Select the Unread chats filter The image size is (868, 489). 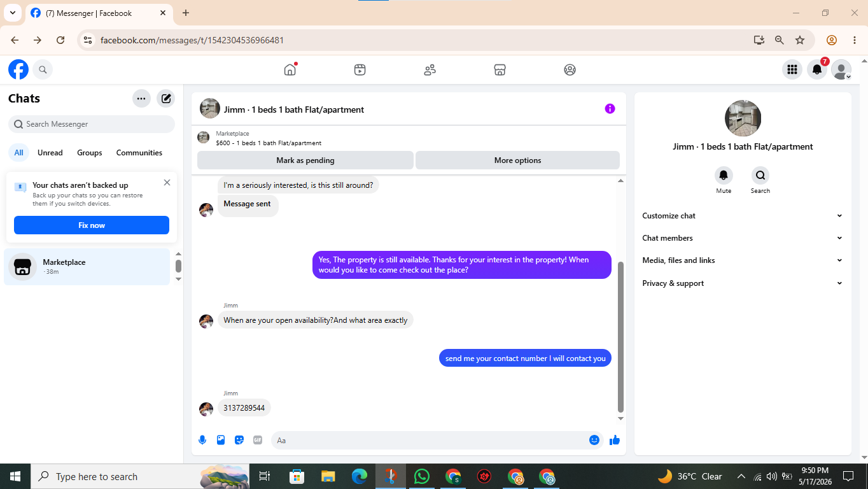click(50, 153)
